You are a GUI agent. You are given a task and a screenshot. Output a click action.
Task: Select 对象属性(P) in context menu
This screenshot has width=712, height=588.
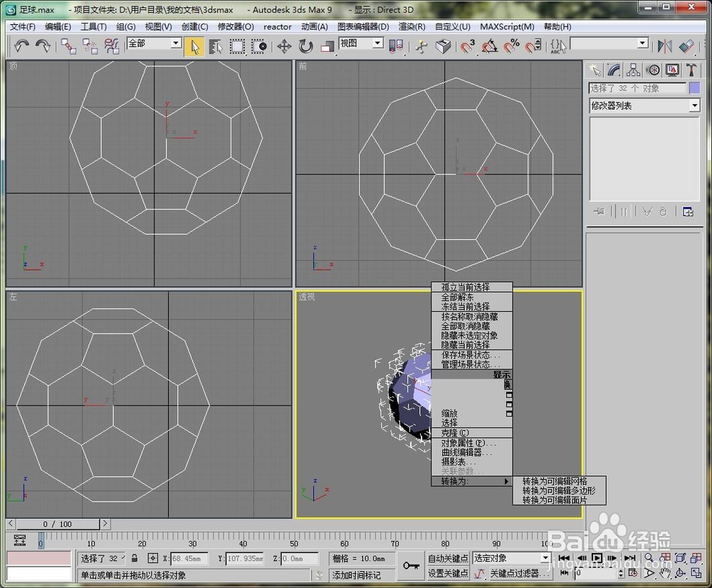pos(472,443)
